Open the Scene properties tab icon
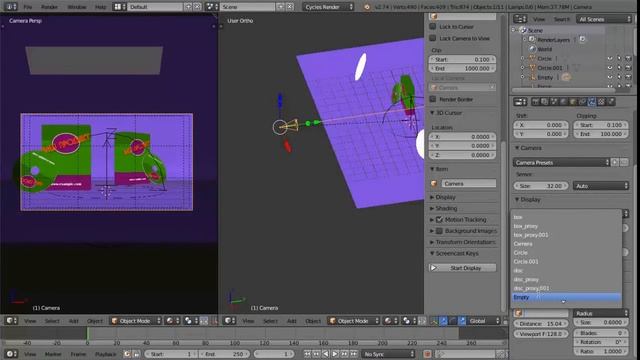Image resolution: width=640 pixels, height=360 pixels. coord(554,102)
